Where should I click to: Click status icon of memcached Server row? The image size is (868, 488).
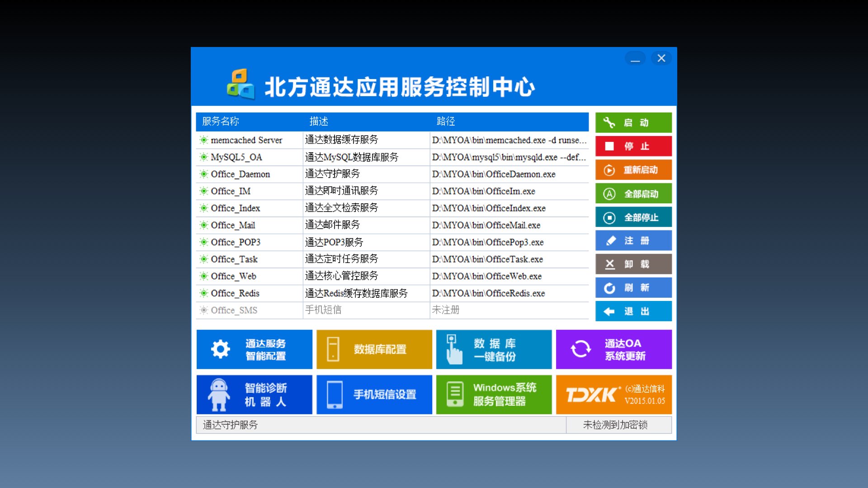204,140
